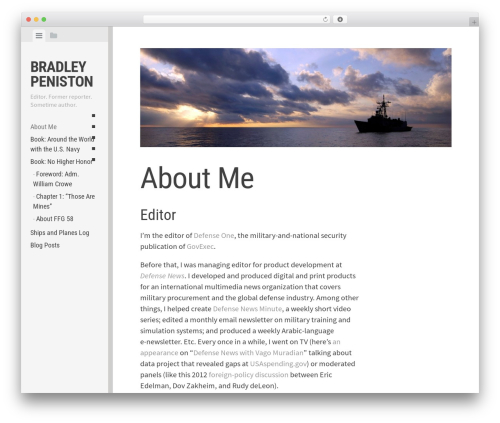This screenshot has height=423, width=500.
Task: Minimize window with the yellow button
Action: [36, 20]
